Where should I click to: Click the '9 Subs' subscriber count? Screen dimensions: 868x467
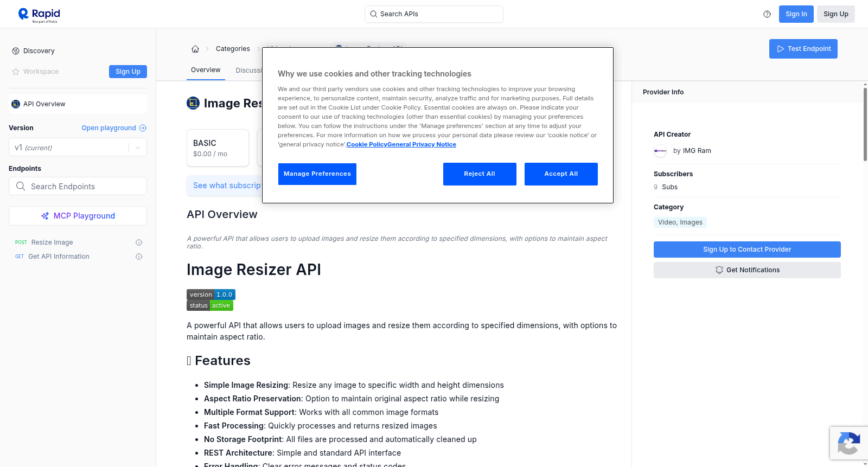pos(666,187)
